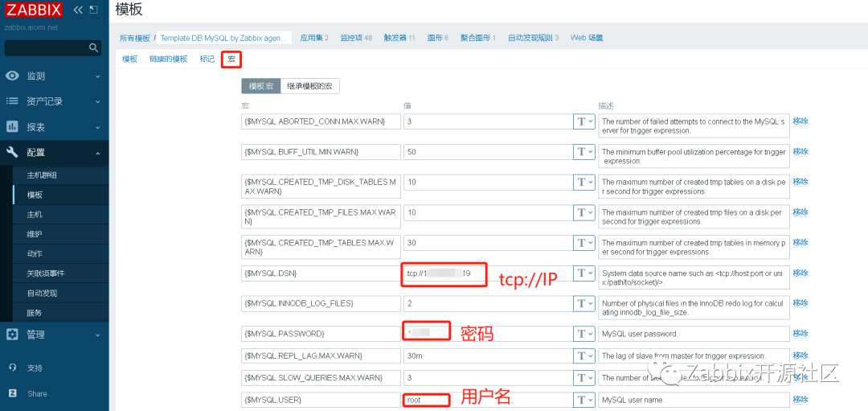Open 主机群组 in sidebar
Image resolution: width=868 pixels, height=411 pixels.
42,175
